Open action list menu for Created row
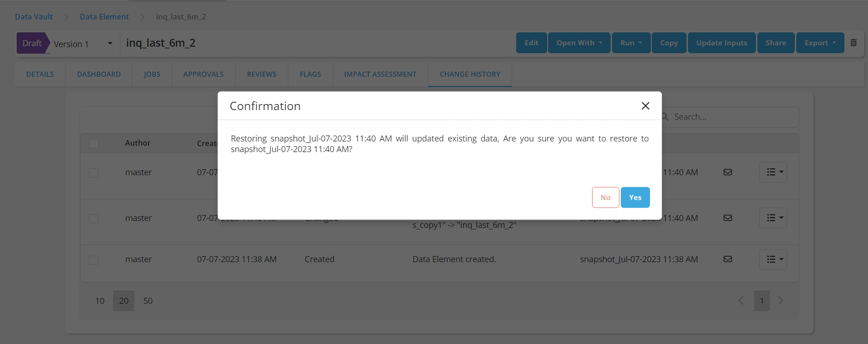 pos(773,259)
